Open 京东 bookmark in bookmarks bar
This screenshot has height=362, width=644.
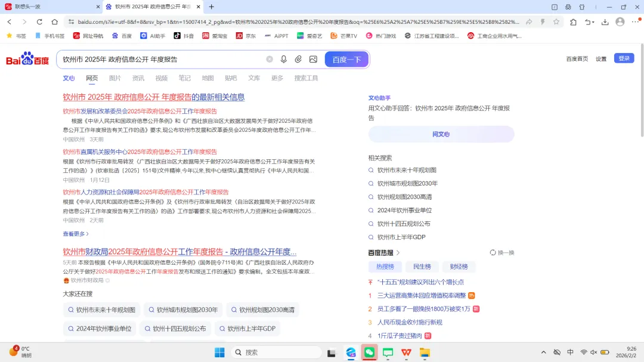(246, 36)
